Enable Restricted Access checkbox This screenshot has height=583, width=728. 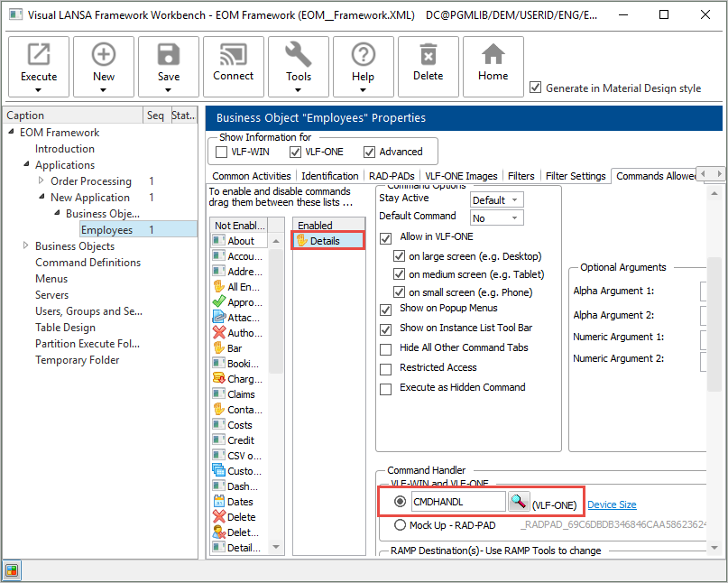[385, 369]
